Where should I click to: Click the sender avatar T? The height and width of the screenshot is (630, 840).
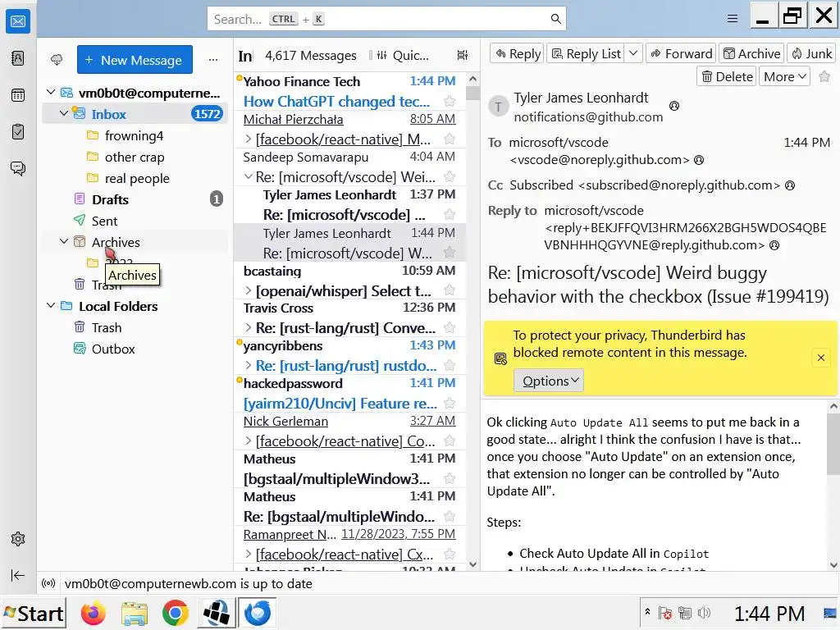(498, 107)
